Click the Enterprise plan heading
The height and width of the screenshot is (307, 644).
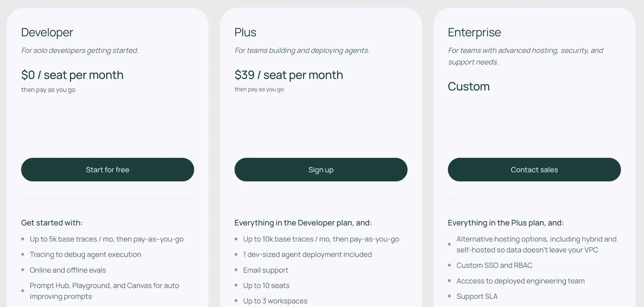[x=474, y=32]
